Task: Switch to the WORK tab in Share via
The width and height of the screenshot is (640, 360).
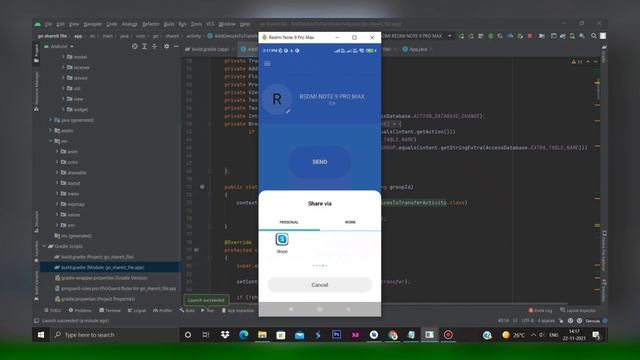Action: click(x=350, y=222)
